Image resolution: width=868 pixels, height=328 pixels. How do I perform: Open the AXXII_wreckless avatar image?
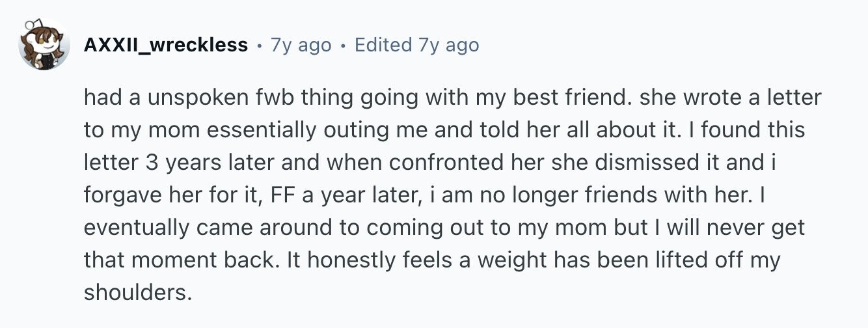[44, 45]
